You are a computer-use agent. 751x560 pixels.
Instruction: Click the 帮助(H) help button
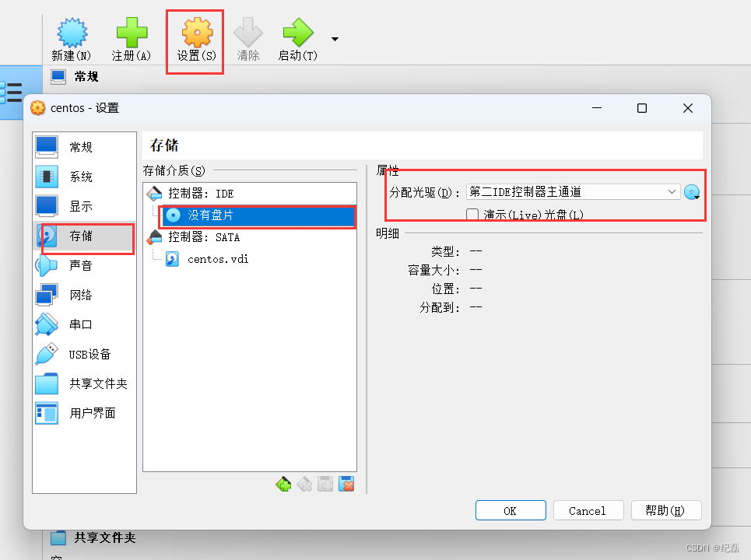coord(666,511)
